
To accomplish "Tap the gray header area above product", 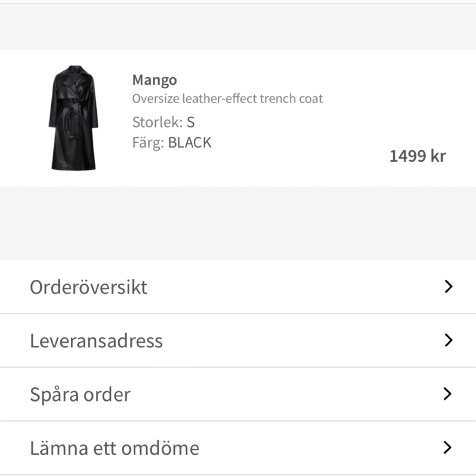I will pos(238,28).
